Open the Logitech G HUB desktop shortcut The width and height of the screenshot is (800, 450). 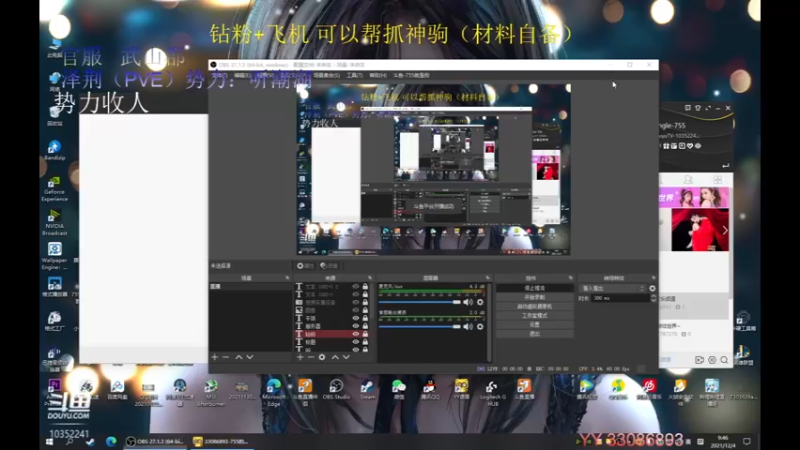click(x=492, y=393)
